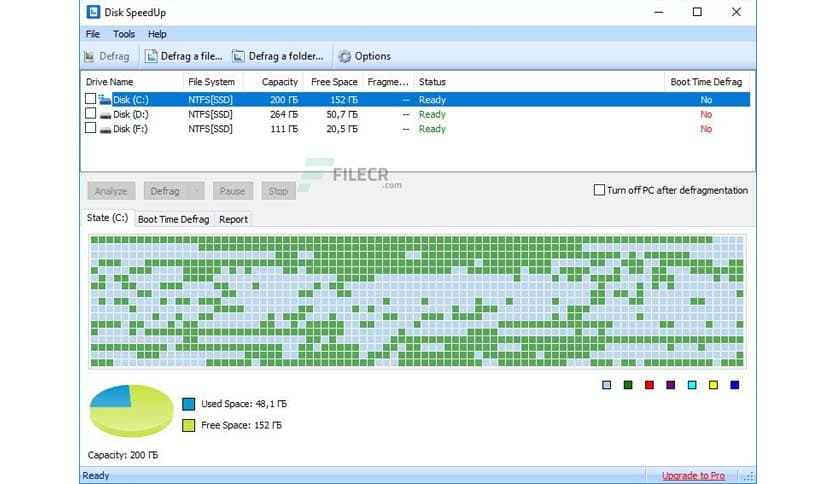This screenshot has width=836, height=484.
Task: Open the Help menu
Action: [x=157, y=34]
